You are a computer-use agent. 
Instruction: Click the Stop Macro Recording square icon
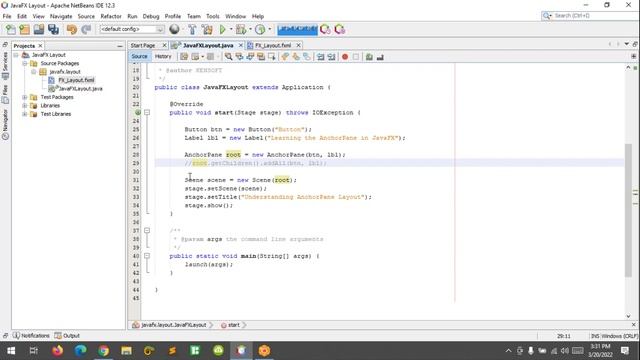tap(356, 57)
